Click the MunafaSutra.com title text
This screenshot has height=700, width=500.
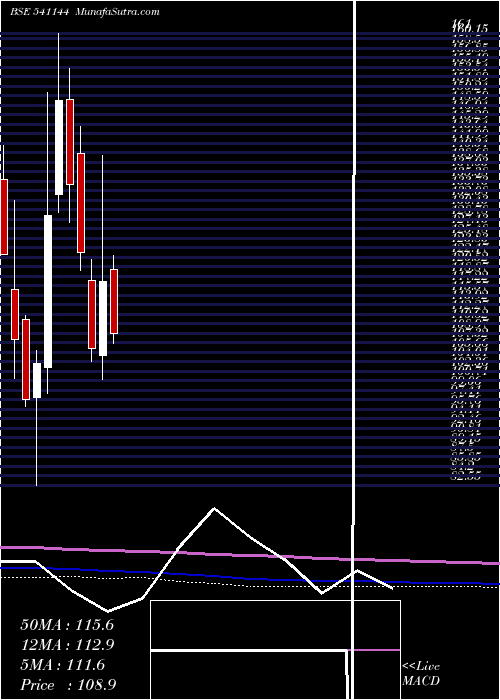[117, 12]
